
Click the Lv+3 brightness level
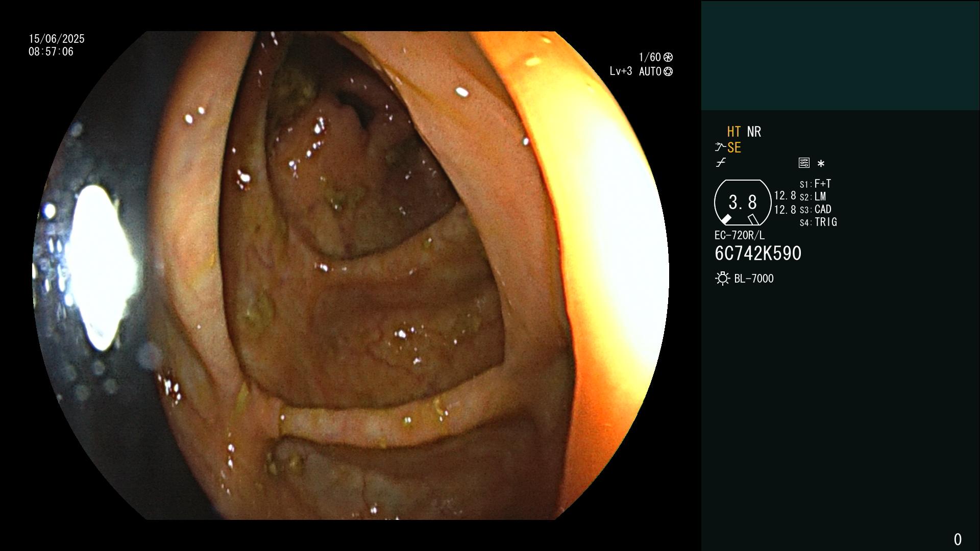point(621,71)
